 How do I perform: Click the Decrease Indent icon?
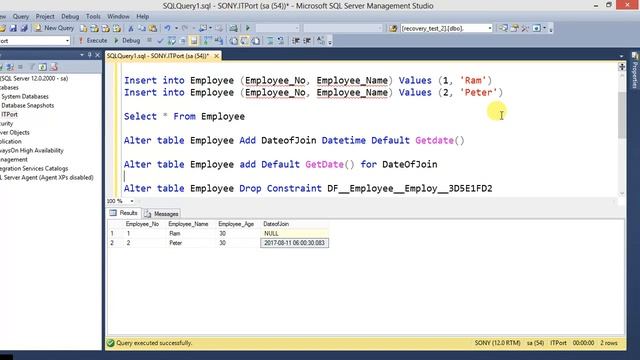(x=296, y=40)
